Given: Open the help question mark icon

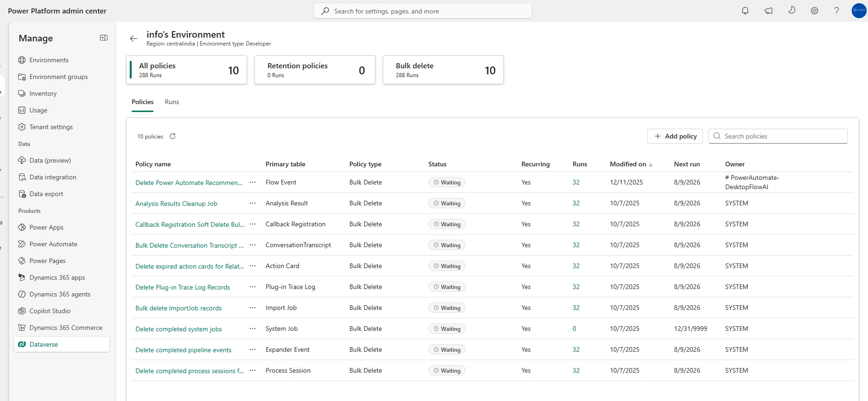Looking at the screenshot, I should pyautogui.click(x=836, y=11).
